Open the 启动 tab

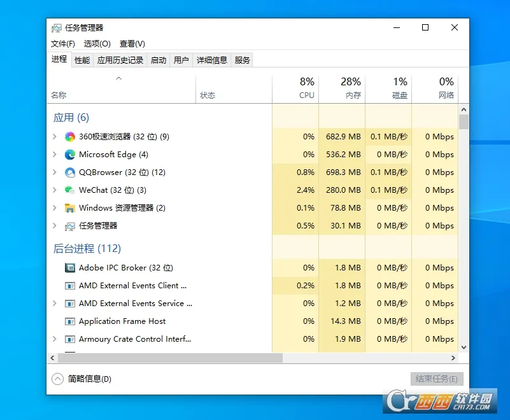(159, 60)
